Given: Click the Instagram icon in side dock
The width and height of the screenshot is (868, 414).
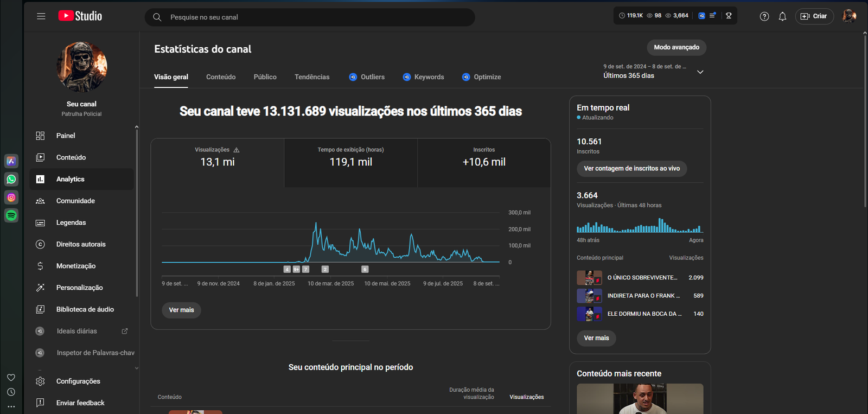Looking at the screenshot, I should (11, 198).
